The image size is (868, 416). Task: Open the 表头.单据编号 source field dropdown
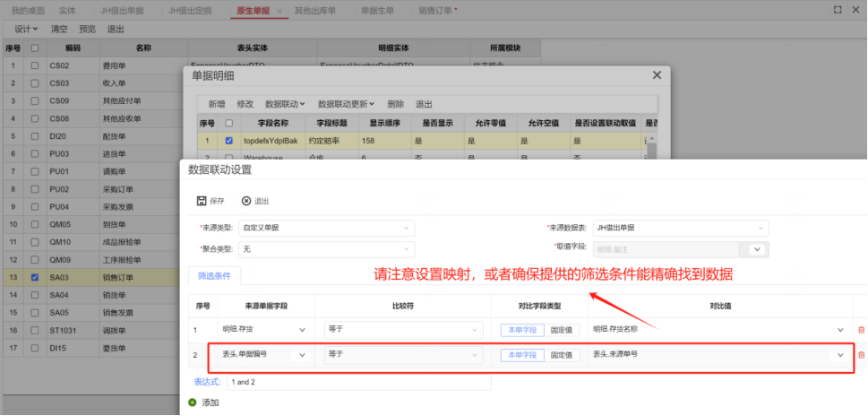click(302, 355)
